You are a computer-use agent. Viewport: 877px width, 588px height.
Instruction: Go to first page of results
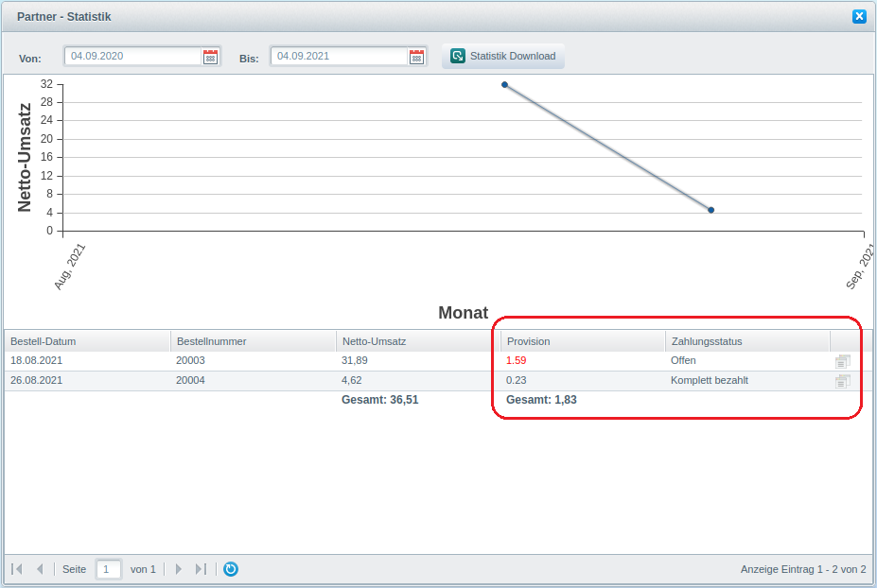tap(17, 569)
